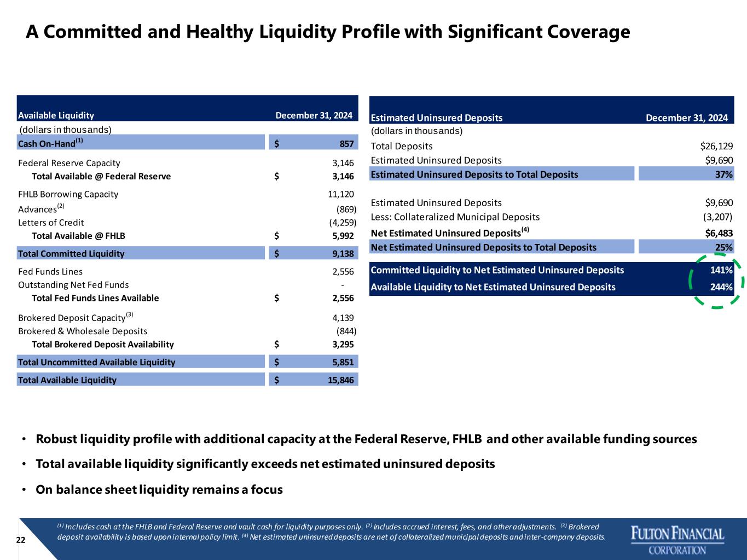The image size is (747, 560).
Task: Click the 'FHLB Borrowing Capacity' row label
Action: coord(68,194)
